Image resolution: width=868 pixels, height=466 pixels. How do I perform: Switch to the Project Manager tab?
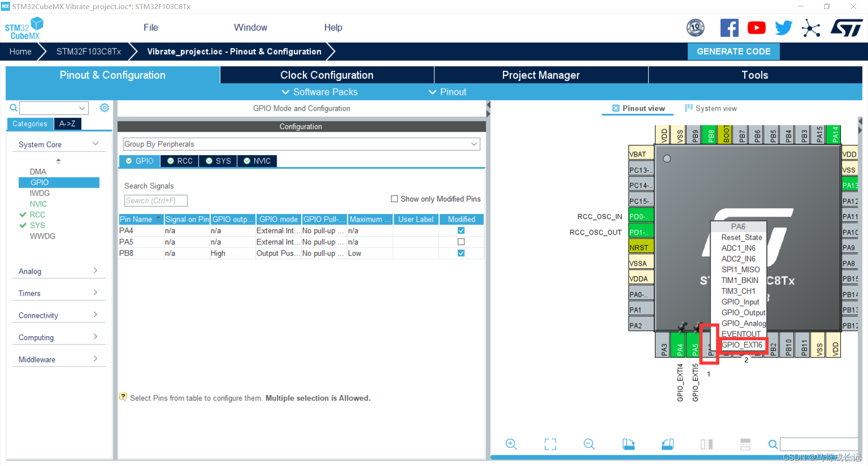[x=541, y=75]
